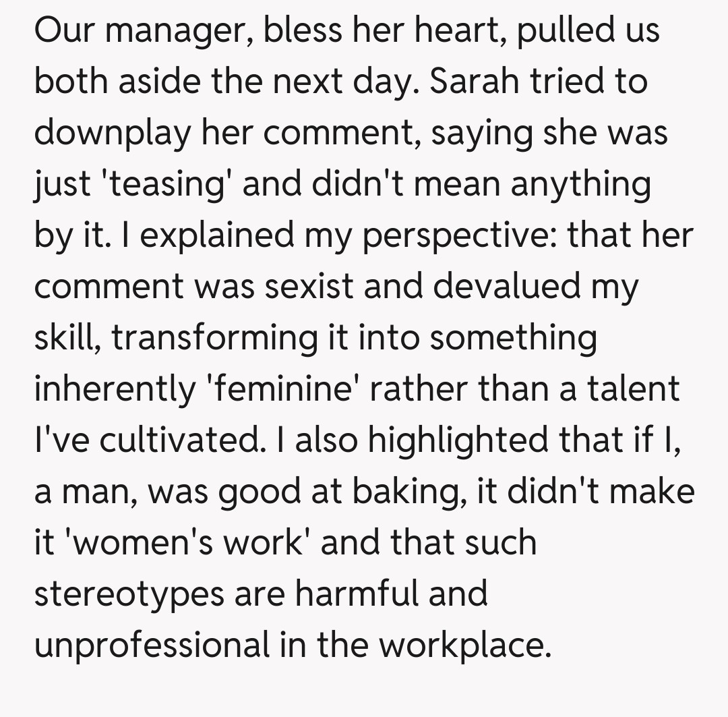Click the word 'workplace' at the end
Image resolution: width=728 pixels, height=717 pixels.
click(460, 646)
